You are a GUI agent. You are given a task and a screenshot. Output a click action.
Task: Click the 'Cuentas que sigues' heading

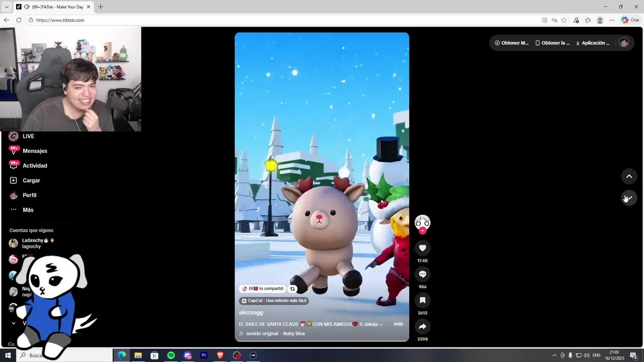(x=31, y=230)
